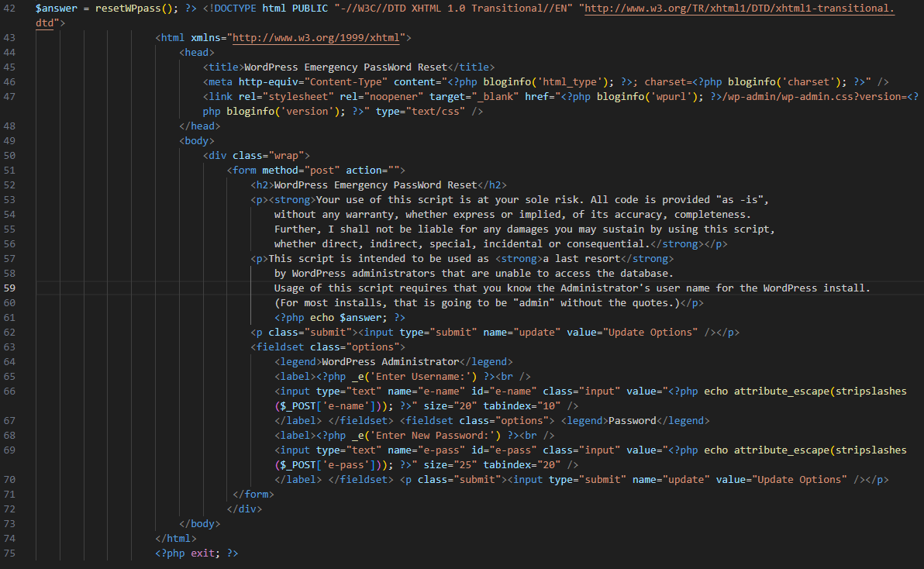924x569 pixels.
Task: Click the quoted "admin" word on line 60
Action: tap(533, 303)
